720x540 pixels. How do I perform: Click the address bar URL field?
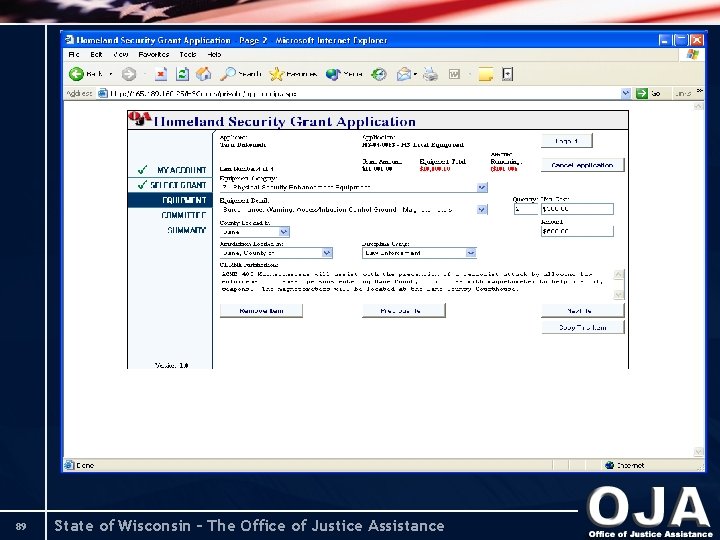[358, 94]
